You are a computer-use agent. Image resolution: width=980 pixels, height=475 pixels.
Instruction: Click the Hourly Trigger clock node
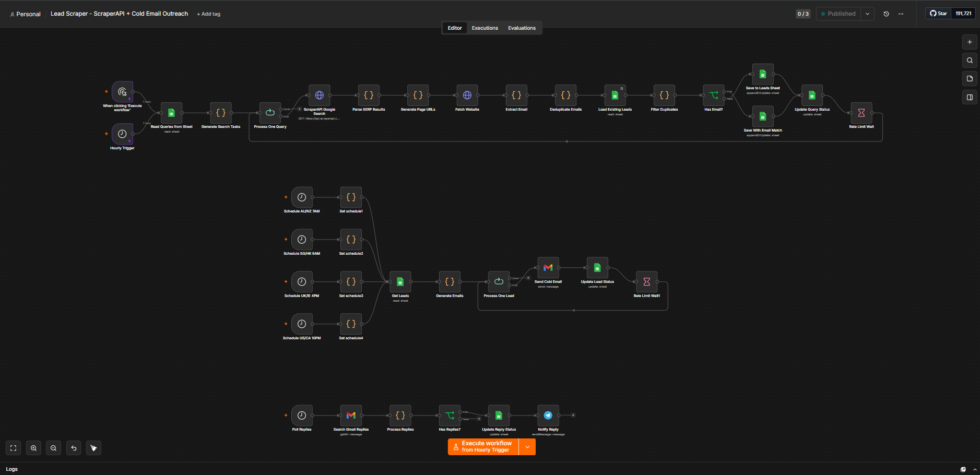[122, 134]
